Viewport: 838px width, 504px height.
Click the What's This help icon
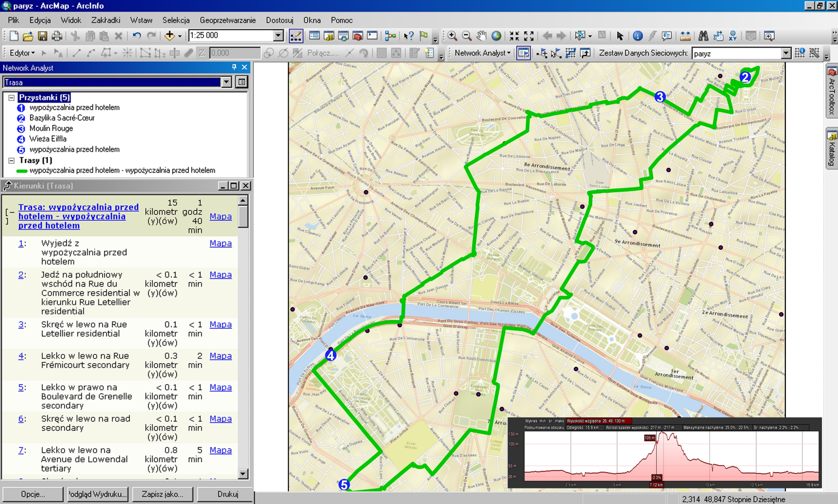coord(409,36)
